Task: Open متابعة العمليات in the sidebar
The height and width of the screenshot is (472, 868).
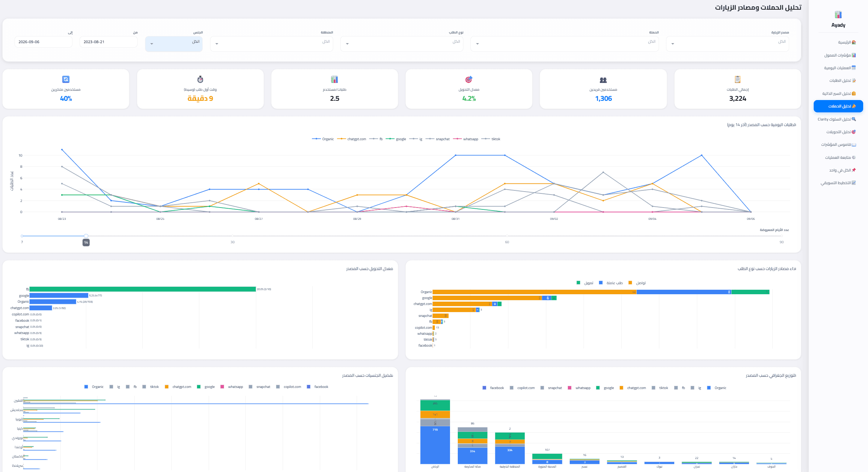Action: [838, 157]
